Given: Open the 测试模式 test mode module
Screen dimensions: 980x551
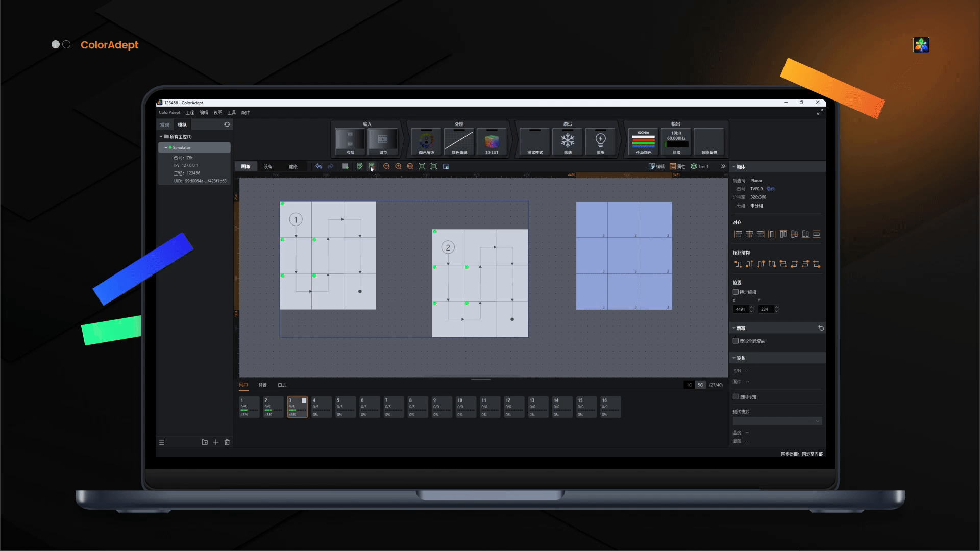Looking at the screenshot, I should [x=535, y=141].
